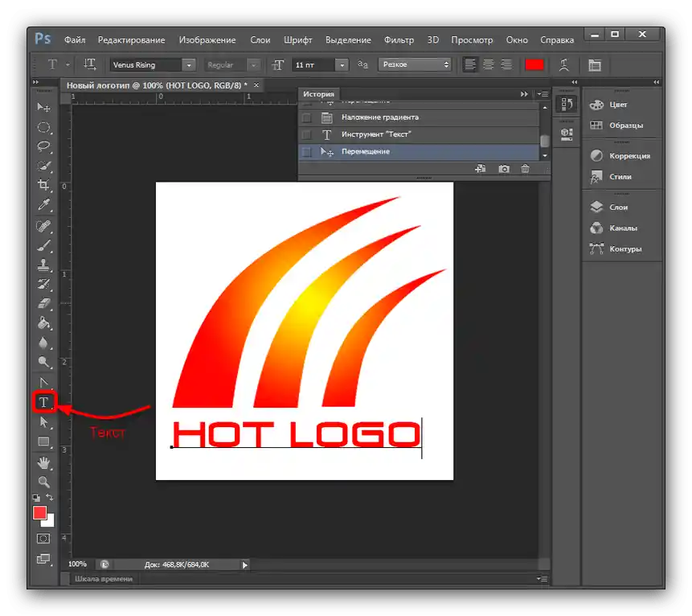The height and width of the screenshot is (616, 692).
Task: Collapse the right panel dock
Action: (657, 82)
